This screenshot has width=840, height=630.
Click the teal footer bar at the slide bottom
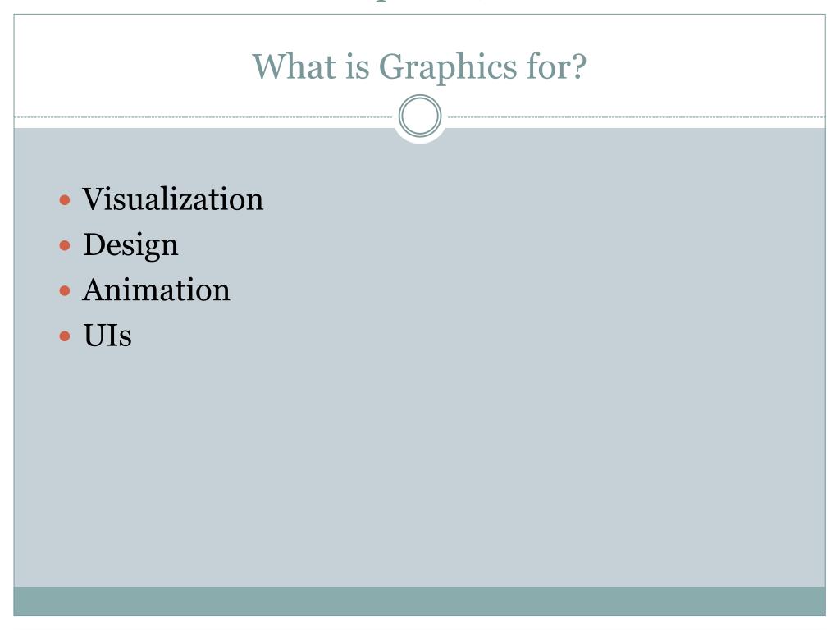point(419,601)
